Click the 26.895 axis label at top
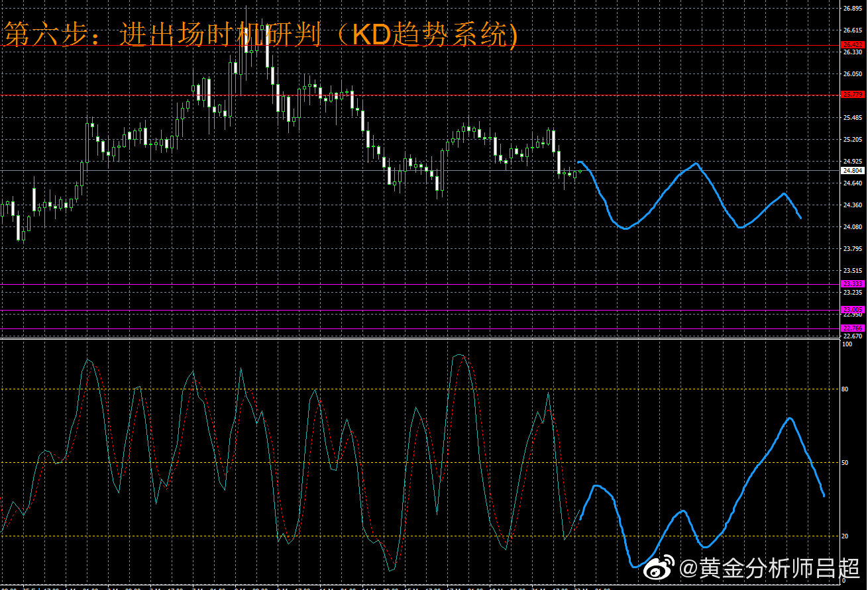This screenshot has height=590, width=868. pyautogui.click(x=852, y=9)
